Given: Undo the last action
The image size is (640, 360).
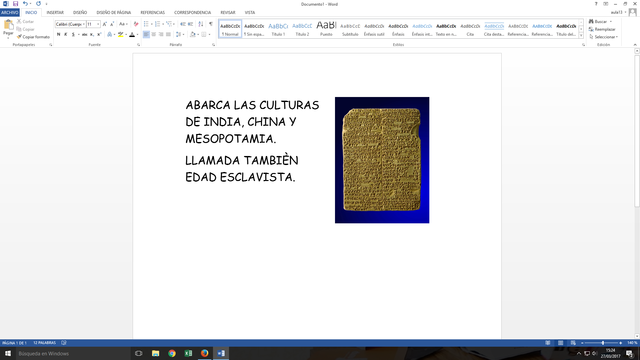Looking at the screenshot, I should (x=25, y=4).
